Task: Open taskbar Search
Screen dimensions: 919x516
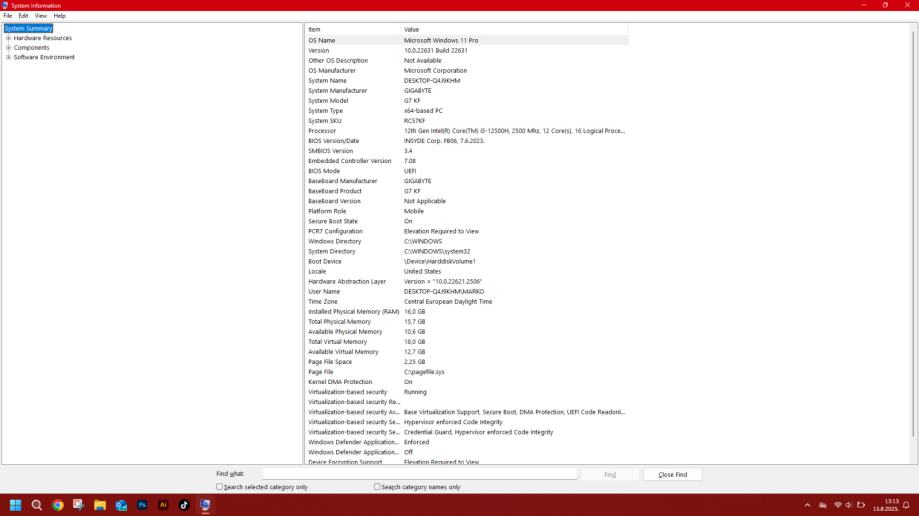Action: pyautogui.click(x=36, y=505)
